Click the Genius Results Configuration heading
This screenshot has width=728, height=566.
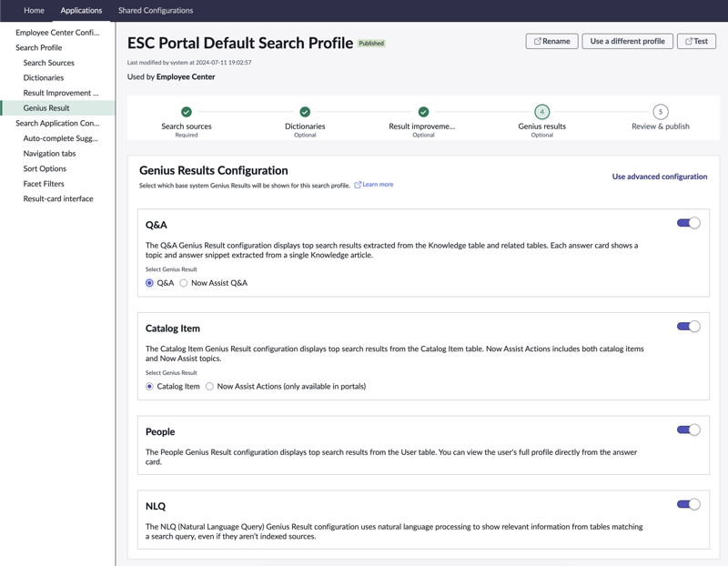(214, 170)
